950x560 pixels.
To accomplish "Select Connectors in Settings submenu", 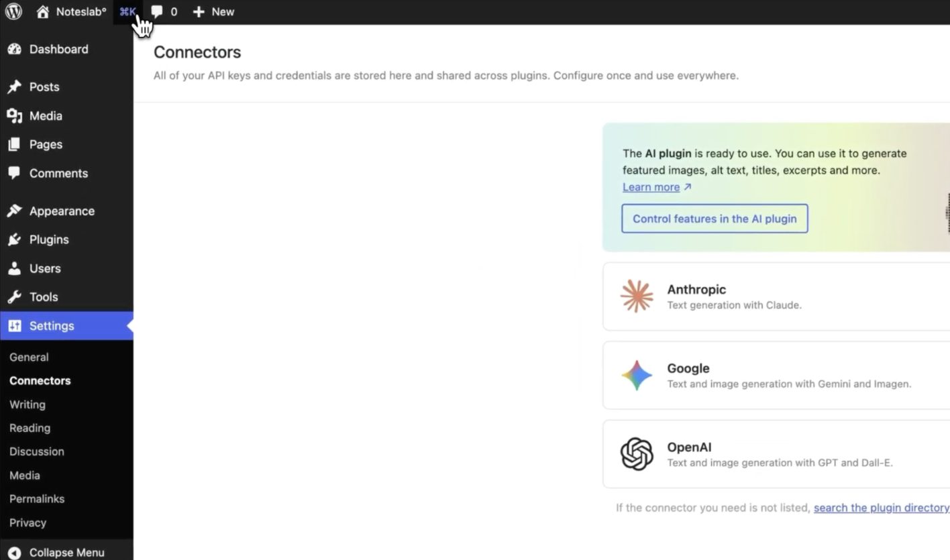I will pyautogui.click(x=40, y=381).
